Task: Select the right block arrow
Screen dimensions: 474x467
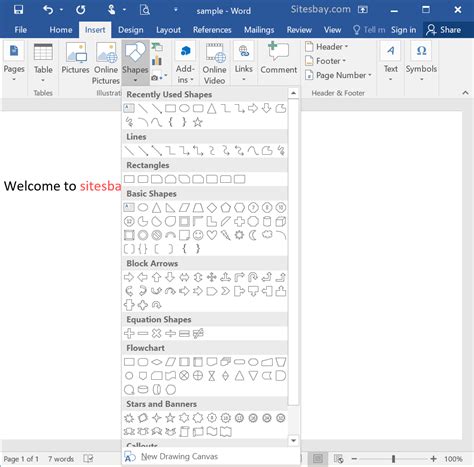Action: pyautogui.click(x=129, y=277)
